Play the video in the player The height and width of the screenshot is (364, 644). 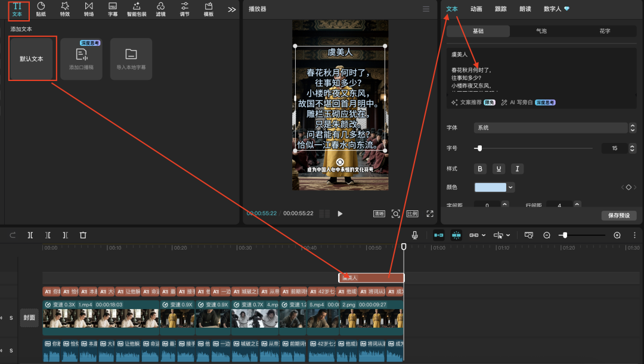click(x=340, y=214)
